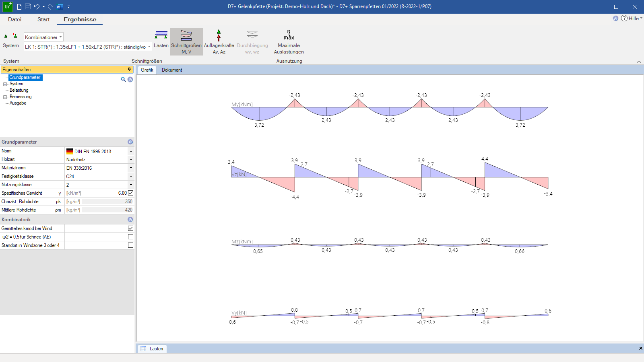Image resolution: width=644 pixels, height=362 pixels.
Task: Open the Start ribbon tab
Action: (x=43, y=19)
